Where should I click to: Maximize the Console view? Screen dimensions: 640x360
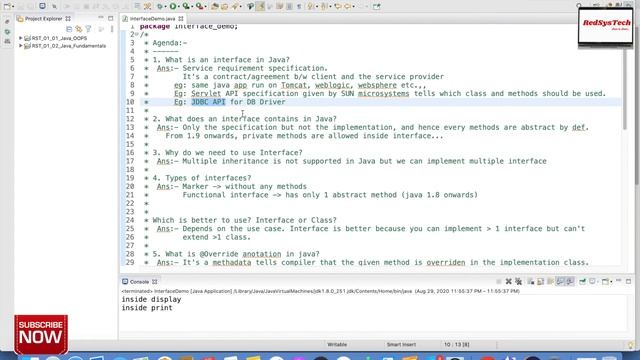click(629, 282)
